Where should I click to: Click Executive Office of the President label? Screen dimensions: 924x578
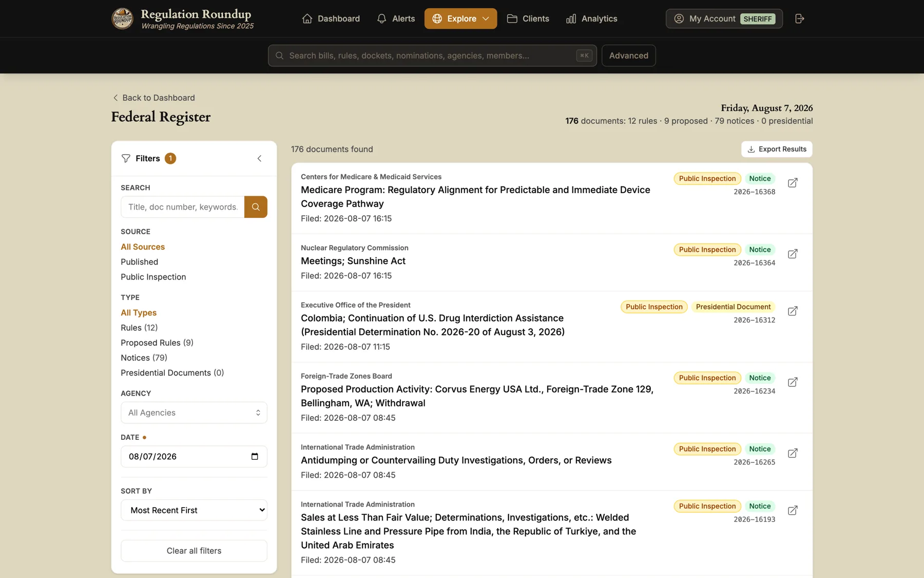click(355, 305)
